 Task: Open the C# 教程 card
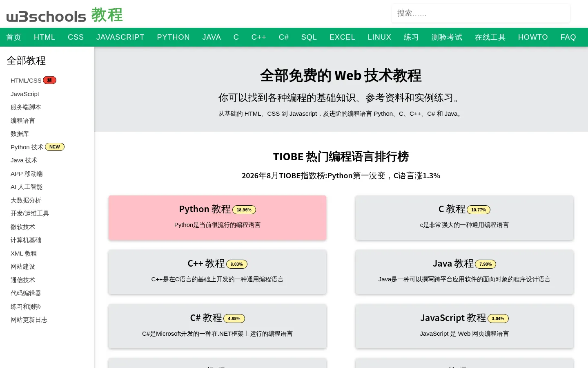[217, 326]
